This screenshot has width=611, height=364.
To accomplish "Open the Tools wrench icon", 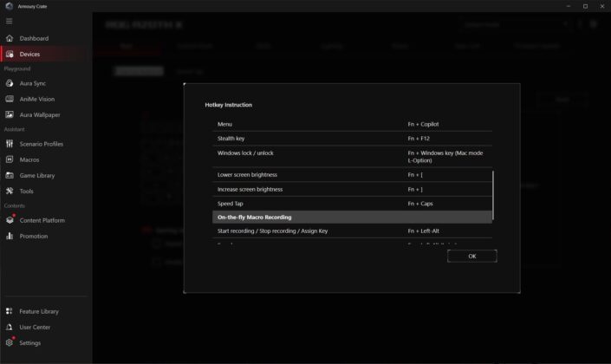I will (x=10, y=191).
